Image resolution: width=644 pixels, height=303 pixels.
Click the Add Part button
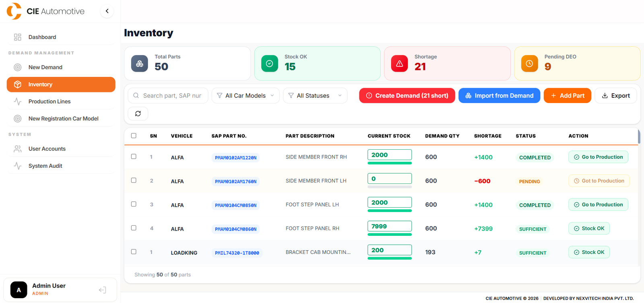pos(567,95)
